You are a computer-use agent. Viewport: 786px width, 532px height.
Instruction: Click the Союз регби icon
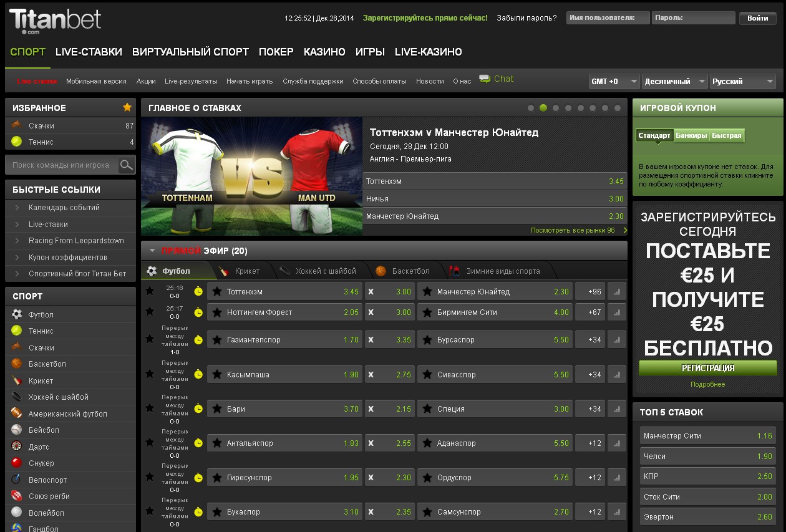(17, 496)
